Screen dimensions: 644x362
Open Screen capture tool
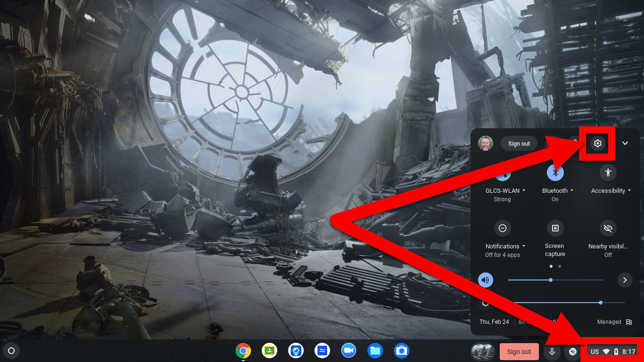555,228
